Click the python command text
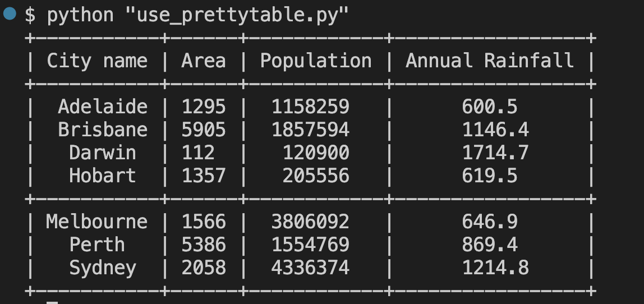Viewport: 644px width, 304px height. click(80, 16)
